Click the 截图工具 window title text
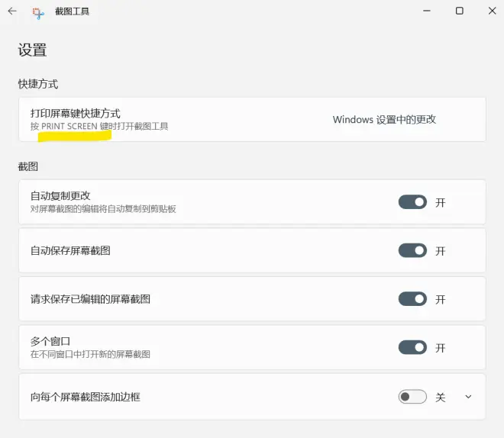Screen dimensions: 504x438 (72, 11)
